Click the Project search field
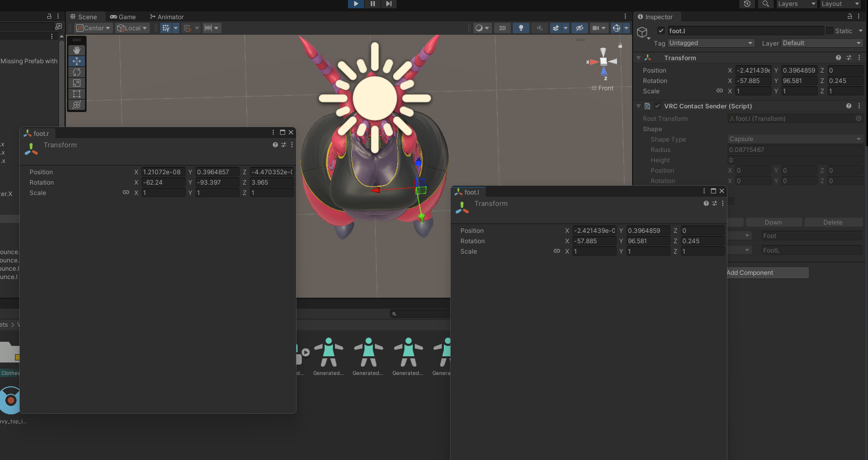The image size is (868, 460). (420, 314)
